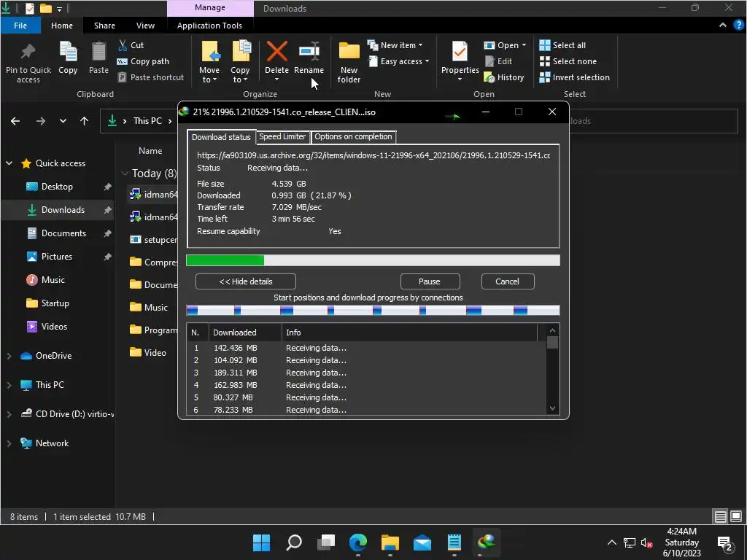This screenshot has height=560, width=747.
Task: Expand the recent locations chevron
Action: (x=63, y=121)
